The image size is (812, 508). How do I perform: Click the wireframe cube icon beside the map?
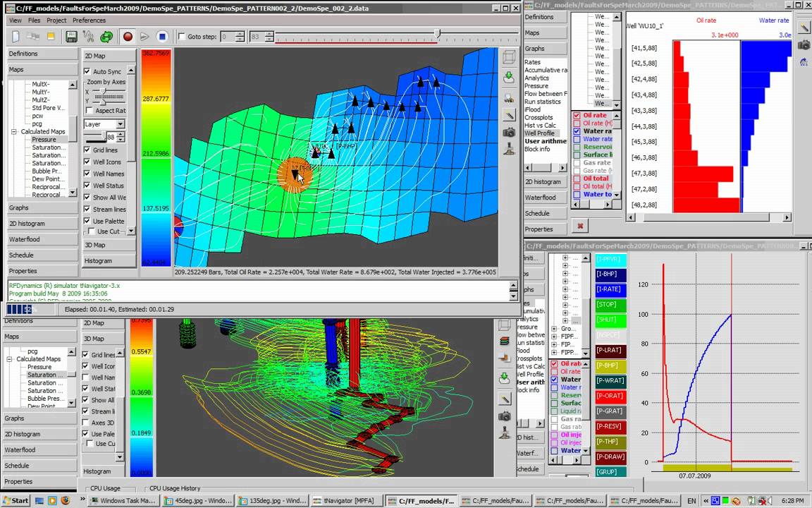tap(509, 58)
